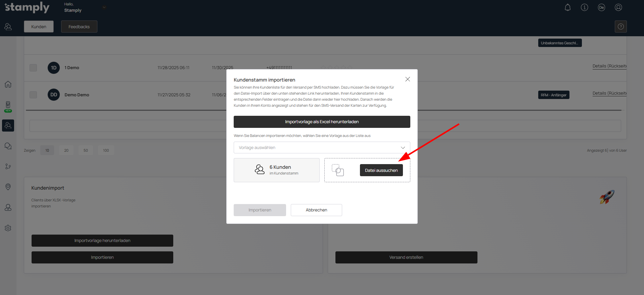Go to home icon in sidebar
644x295 pixels.
coord(8,84)
